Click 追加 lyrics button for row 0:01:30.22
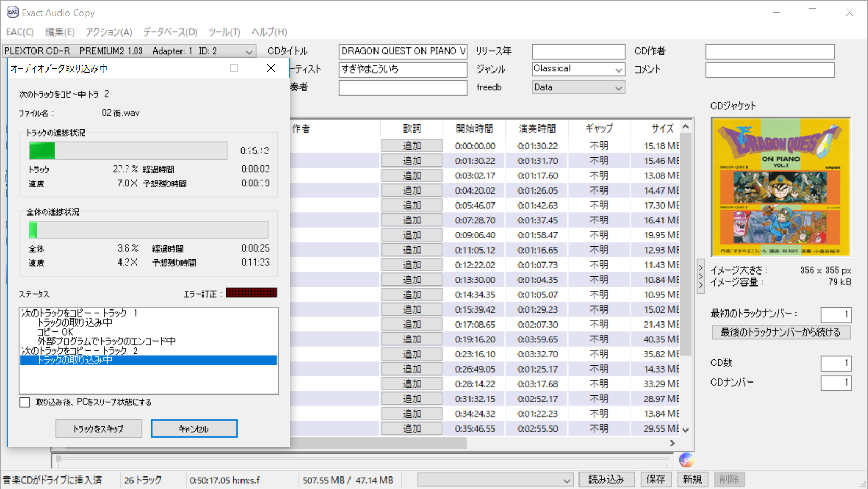Screen dimensions: 868x489 tap(412, 161)
